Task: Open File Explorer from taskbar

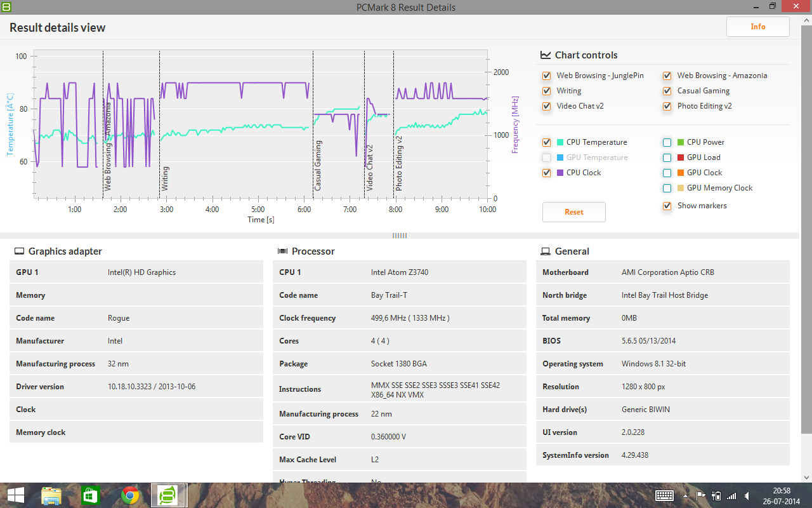Action: pos(51,495)
